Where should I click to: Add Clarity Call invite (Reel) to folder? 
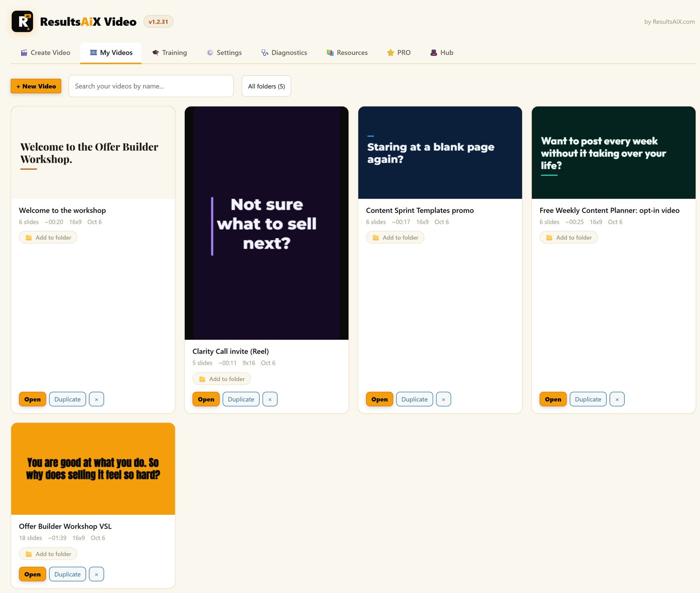(x=222, y=379)
